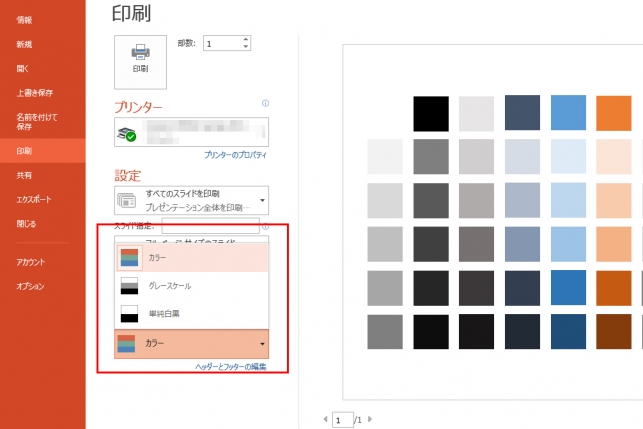The height and width of the screenshot is (429, 643).
Task: Open the エクスポート page in the sidebar
Action: click(x=34, y=199)
